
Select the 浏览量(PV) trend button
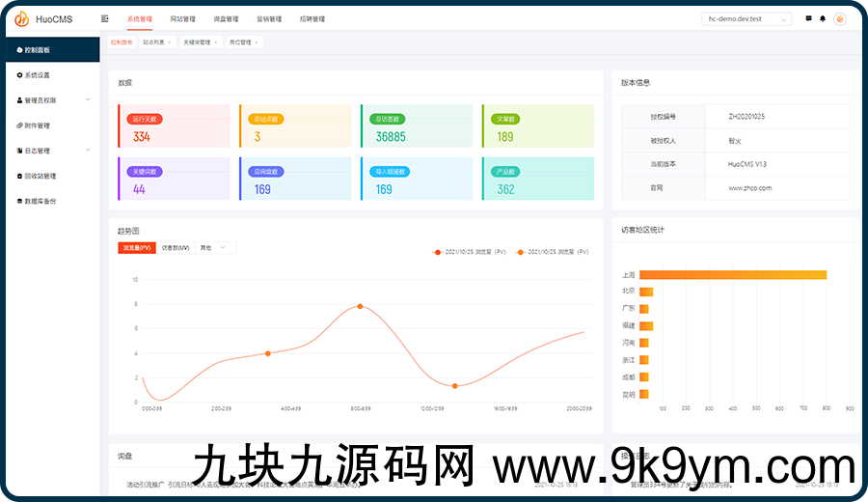(137, 248)
